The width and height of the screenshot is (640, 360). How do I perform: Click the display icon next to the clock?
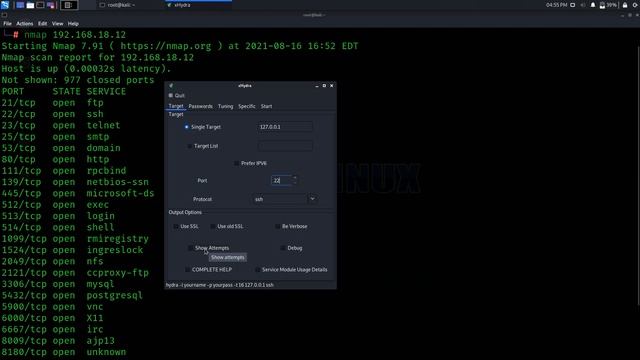click(x=573, y=5)
